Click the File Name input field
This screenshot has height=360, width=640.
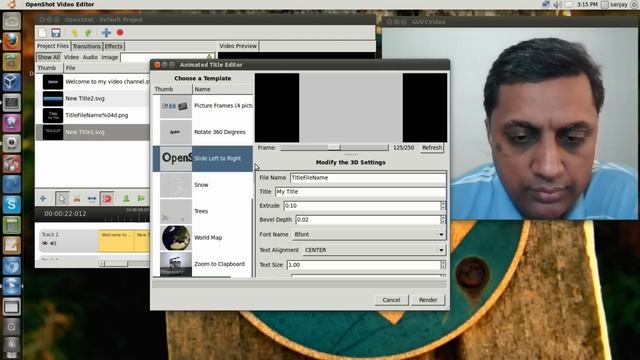368,178
